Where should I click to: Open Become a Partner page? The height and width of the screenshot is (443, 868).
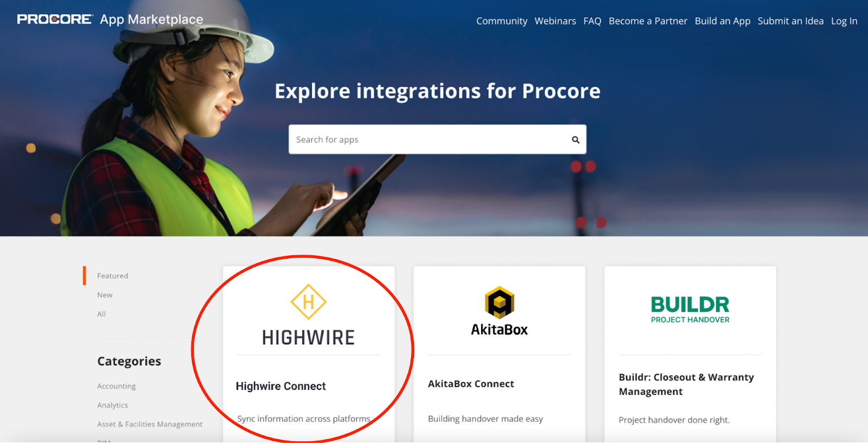[648, 21]
